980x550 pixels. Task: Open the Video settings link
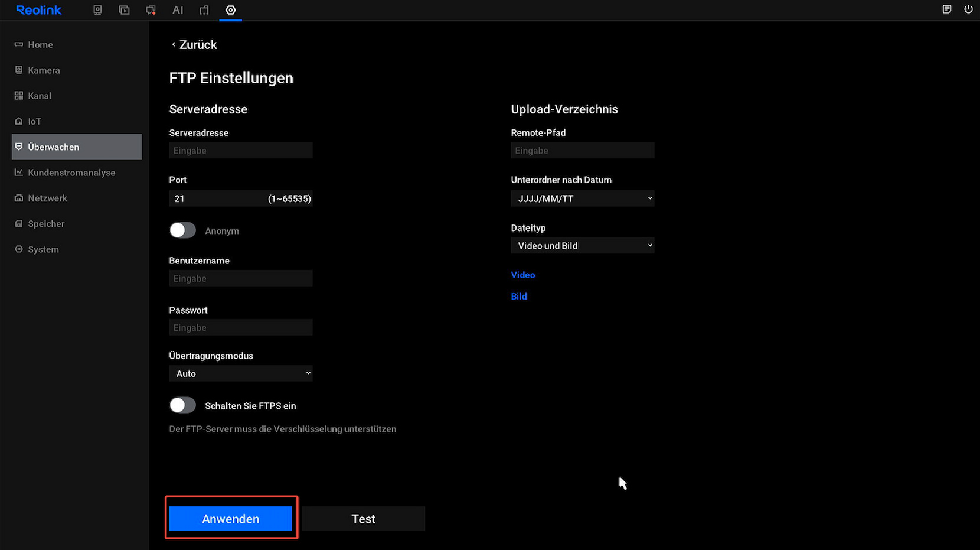click(523, 275)
